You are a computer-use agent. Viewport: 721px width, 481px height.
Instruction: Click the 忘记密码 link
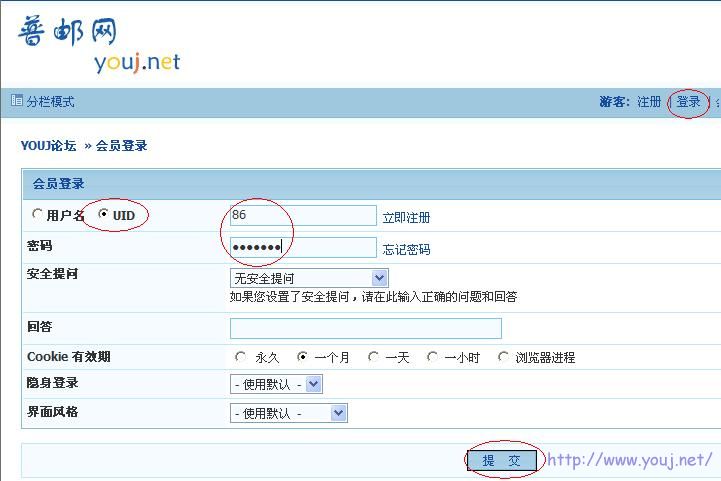[x=406, y=249]
